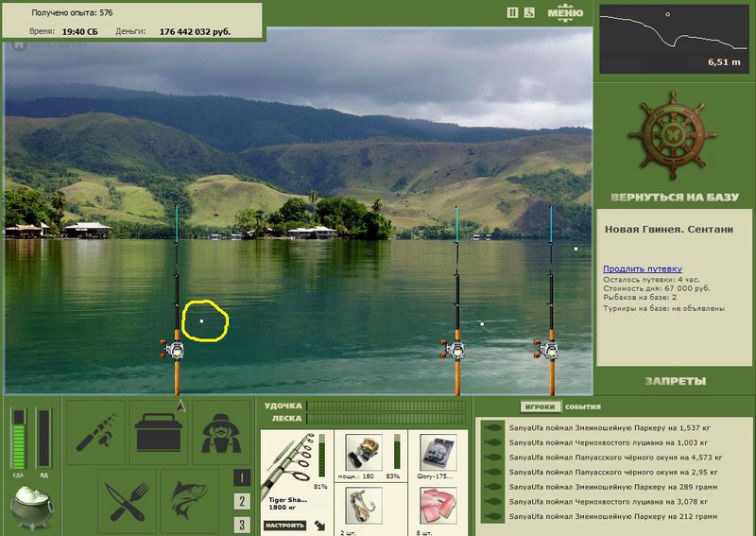Click the ЕДА food level bar
Viewport: 756px width, 536px height.
point(19,439)
